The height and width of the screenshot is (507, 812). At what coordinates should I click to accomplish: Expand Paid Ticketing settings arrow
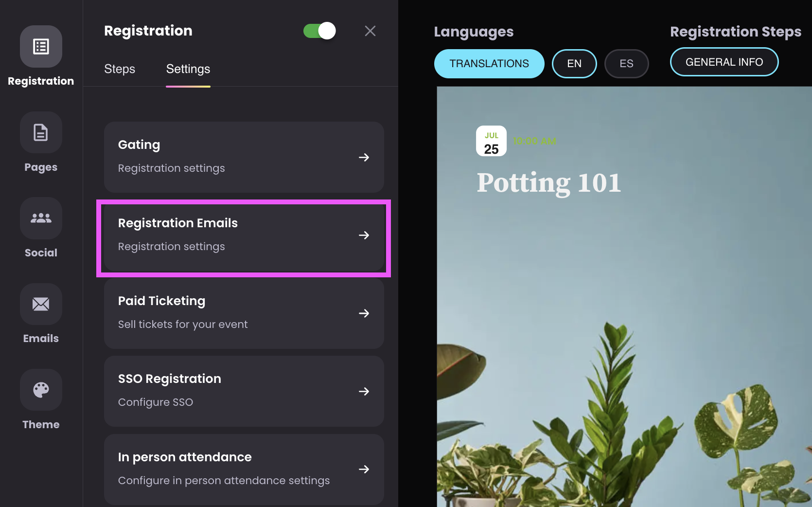coord(364,313)
